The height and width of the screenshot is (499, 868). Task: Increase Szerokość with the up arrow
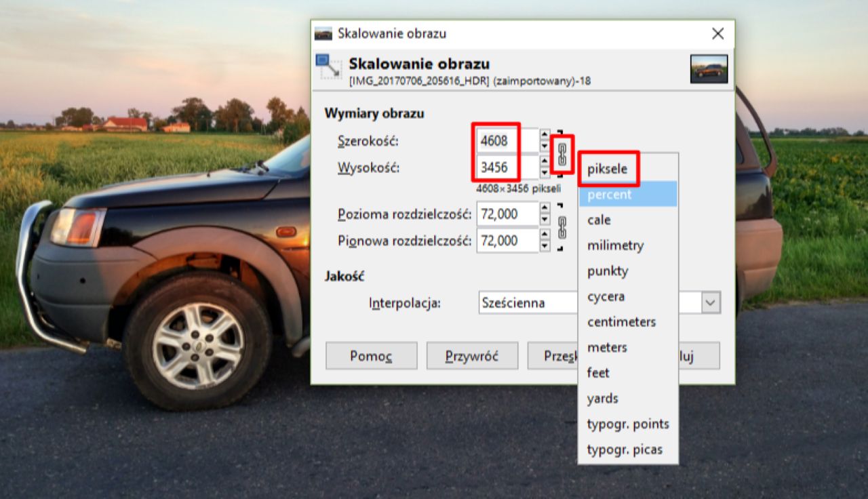(x=545, y=136)
